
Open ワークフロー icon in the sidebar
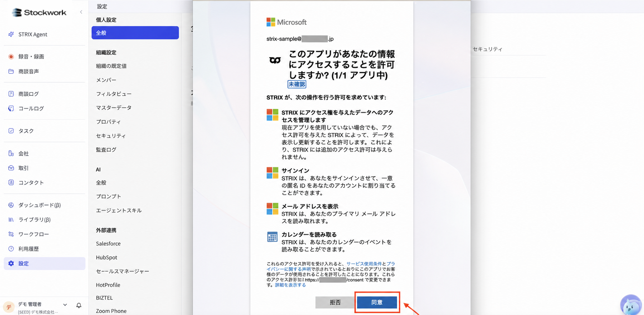coord(11,234)
